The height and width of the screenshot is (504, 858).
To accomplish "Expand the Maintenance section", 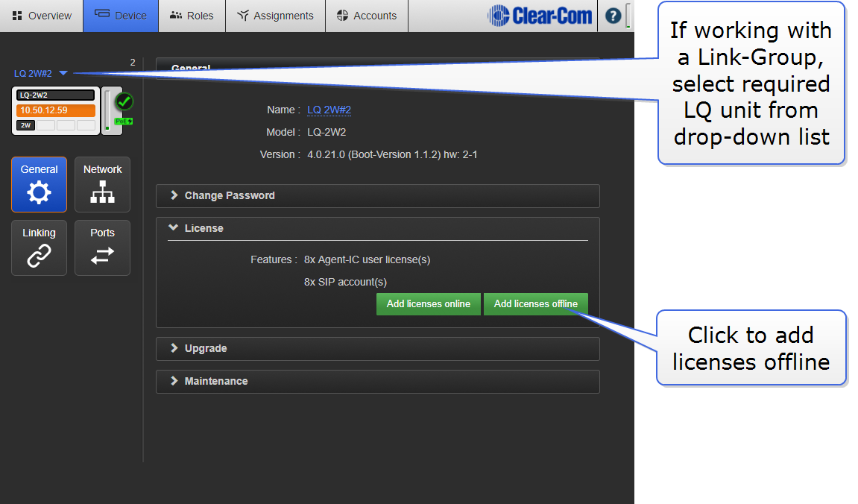I will coord(215,381).
